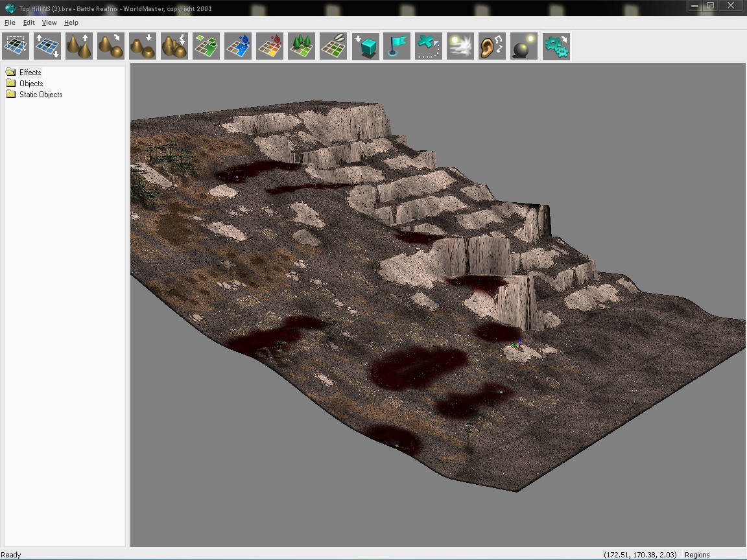Choose the regions path cross tool

[429, 46]
